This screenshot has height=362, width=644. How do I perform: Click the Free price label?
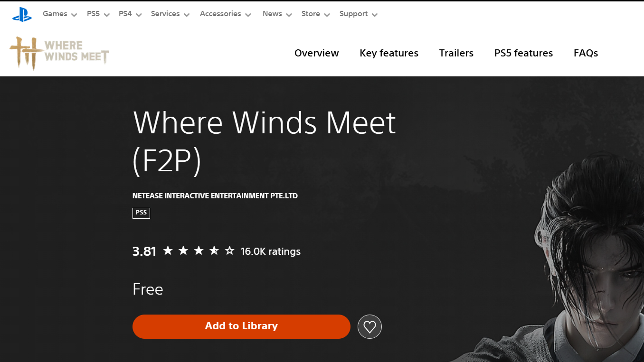[148, 289]
